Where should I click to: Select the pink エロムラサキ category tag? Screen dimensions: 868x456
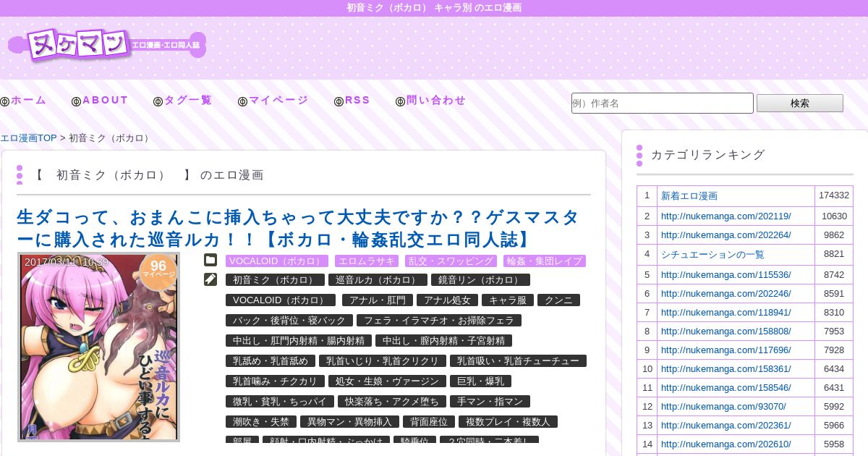point(367,261)
